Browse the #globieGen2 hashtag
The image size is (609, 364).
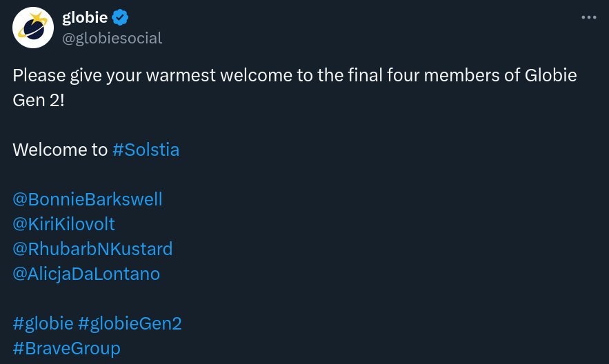click(130, 323)
